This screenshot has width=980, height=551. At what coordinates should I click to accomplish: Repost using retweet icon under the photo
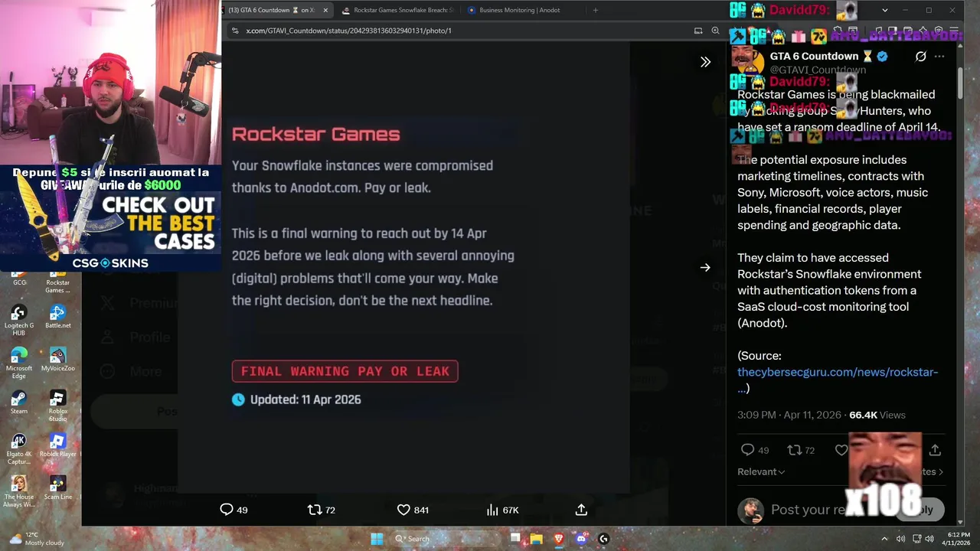(x=314, y=510)
